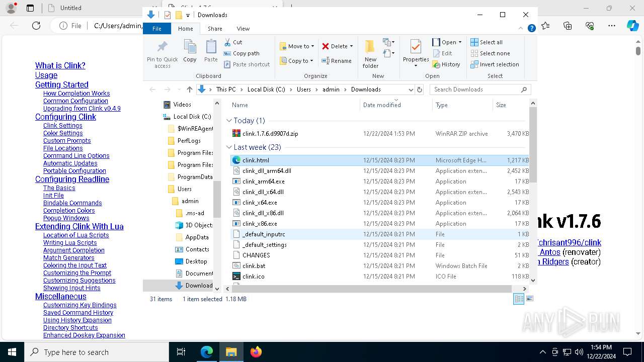Click the Search Downloads field
The height and width of the screenshot is (362, 644).
[480, 89]
